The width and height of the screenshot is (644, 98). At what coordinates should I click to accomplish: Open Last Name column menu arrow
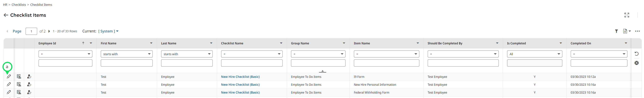click(211, 43)
